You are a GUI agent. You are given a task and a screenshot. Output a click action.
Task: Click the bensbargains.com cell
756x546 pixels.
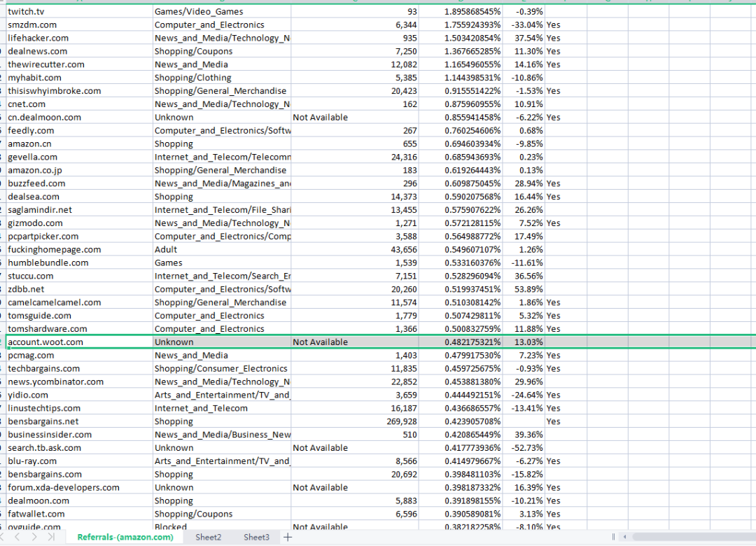[80, 474]
